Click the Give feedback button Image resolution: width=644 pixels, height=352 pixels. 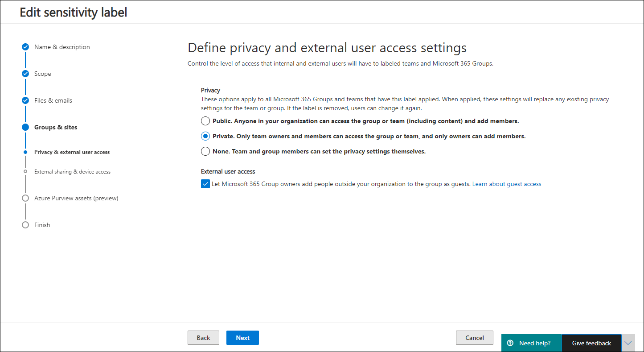(591, 343)
